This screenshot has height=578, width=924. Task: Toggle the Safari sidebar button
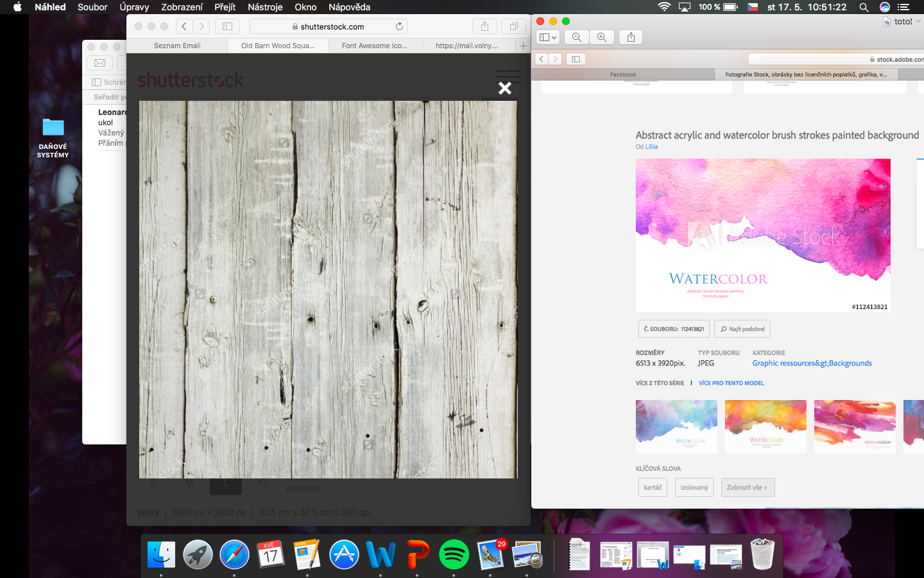click(x=227, y=26)
